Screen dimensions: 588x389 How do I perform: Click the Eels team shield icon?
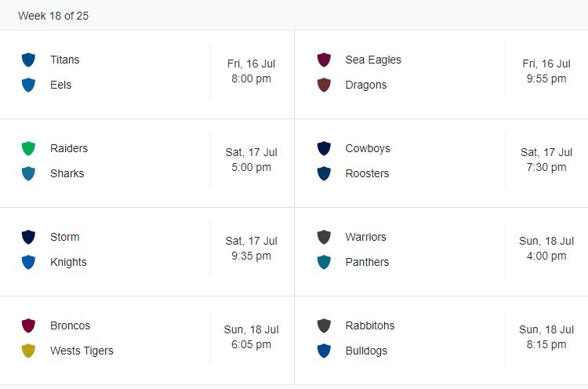pos(29,85)
